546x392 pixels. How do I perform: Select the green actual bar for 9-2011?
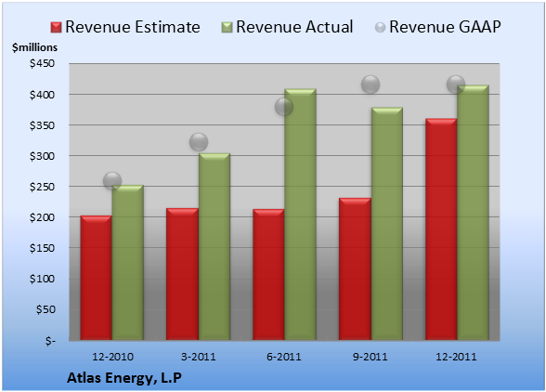(x=386, y=224)
